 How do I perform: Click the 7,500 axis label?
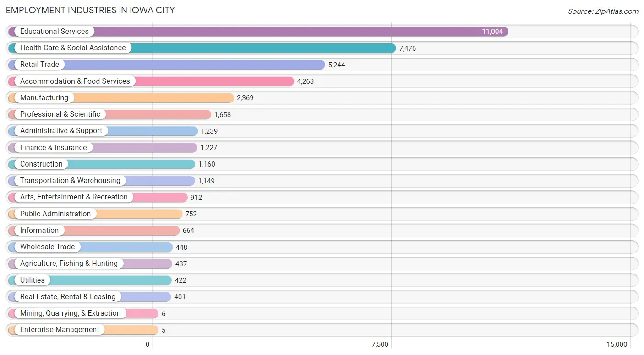point(380,344)
